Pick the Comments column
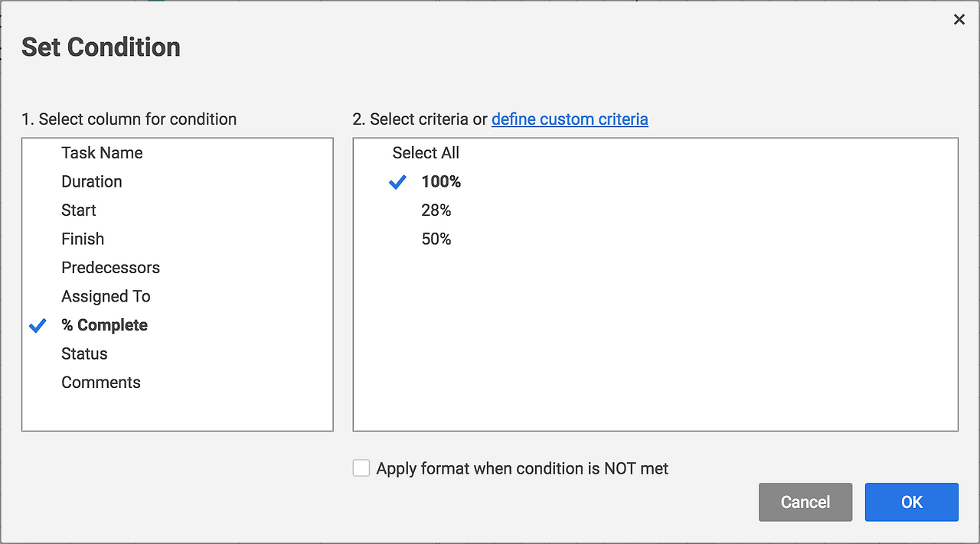The width and height of the screenshot is (980, 544). (101, 383)
